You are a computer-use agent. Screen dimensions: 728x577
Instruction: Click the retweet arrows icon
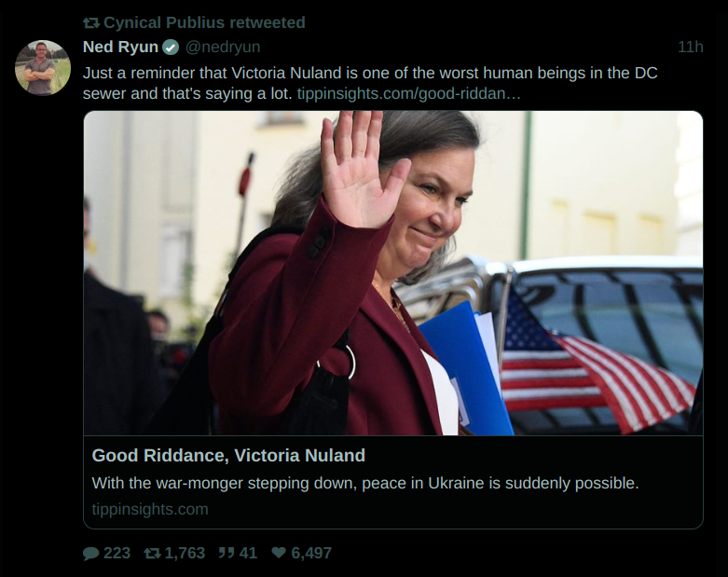coord(152,554)
